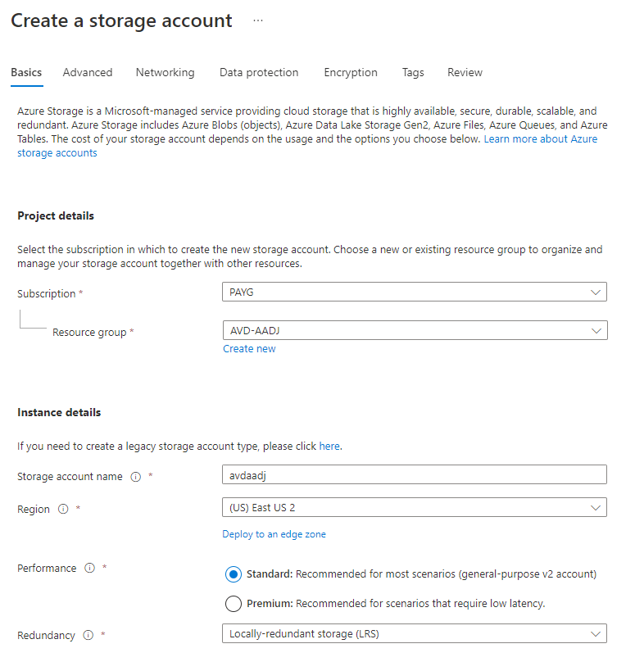The image size is (644, 671).
Task: Go to the Data protection tab
Action: 259,72
